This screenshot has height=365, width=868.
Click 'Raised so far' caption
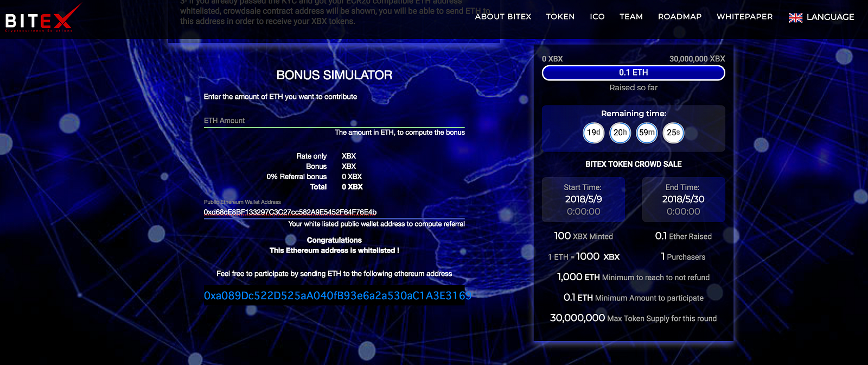coord(633,87)
